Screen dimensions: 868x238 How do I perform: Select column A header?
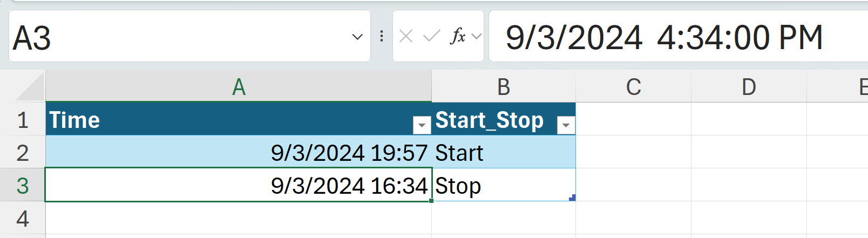tap(239, 87)
